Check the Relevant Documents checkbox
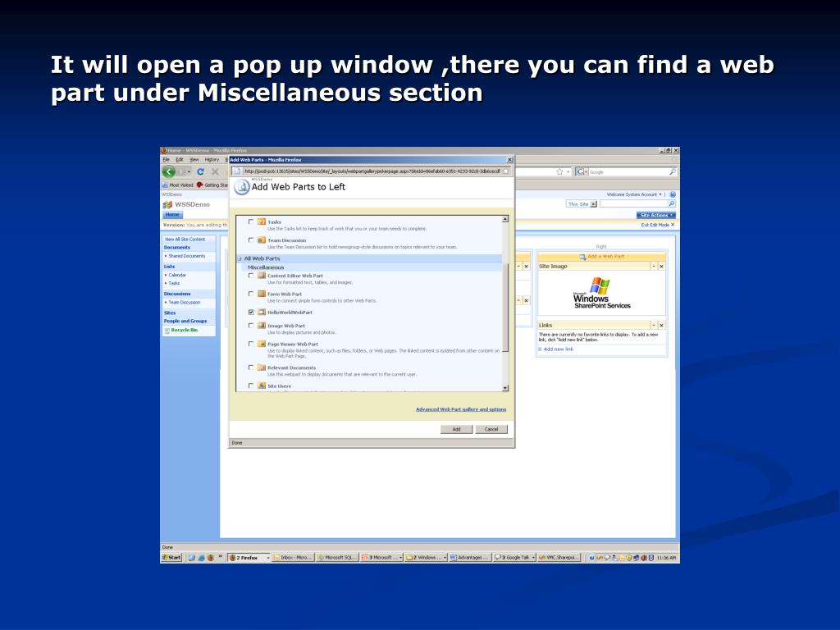Image resolution: width=840 pixels, height=630 pixels. click(x=251, y=367)
